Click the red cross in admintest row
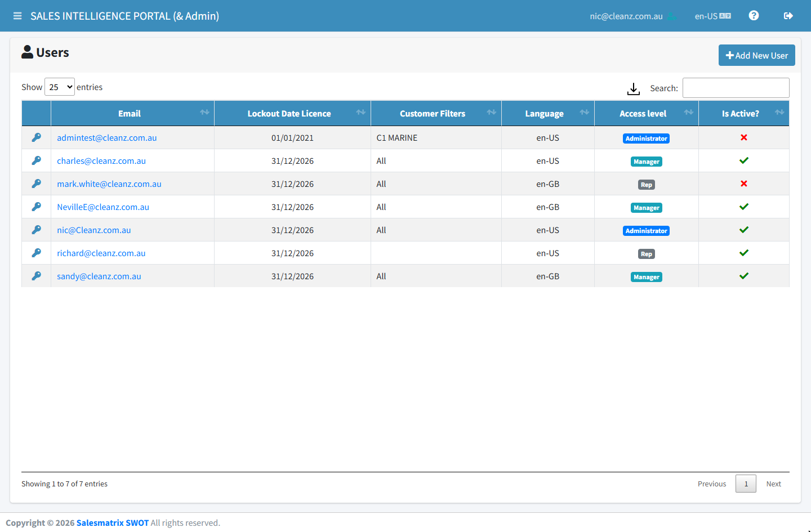Screen dimensions: 811x532 tap(744, 137)
